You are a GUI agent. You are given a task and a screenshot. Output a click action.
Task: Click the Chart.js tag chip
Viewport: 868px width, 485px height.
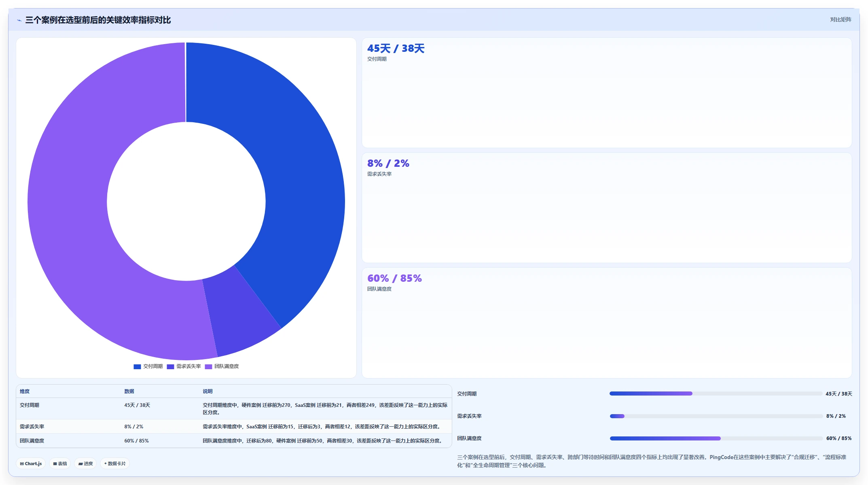(31, 464)
